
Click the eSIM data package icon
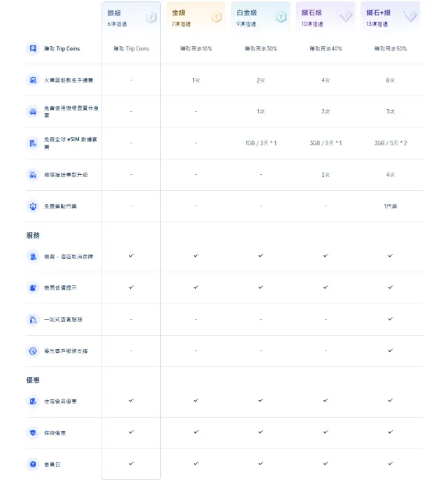[33, 143]
